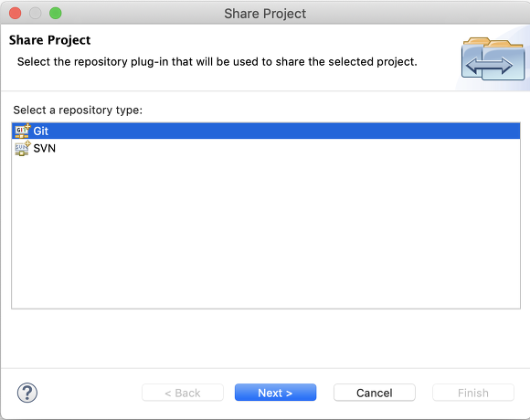530x420 pixels.
Task: Close the Share Project dialog window
Action: click(x=16, y=14)
